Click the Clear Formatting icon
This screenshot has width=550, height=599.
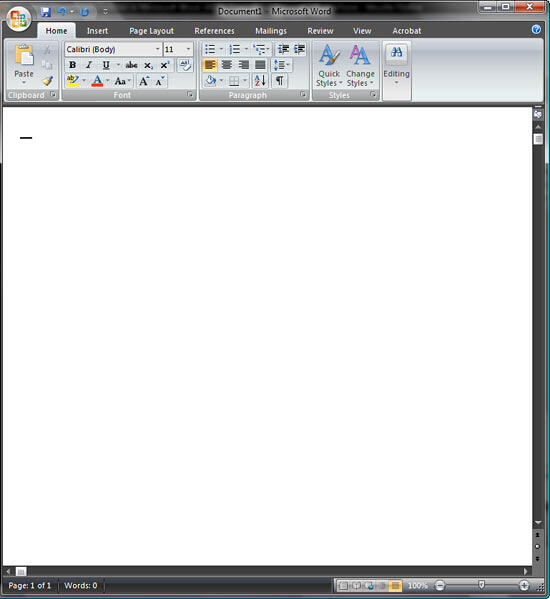(185, 65)
